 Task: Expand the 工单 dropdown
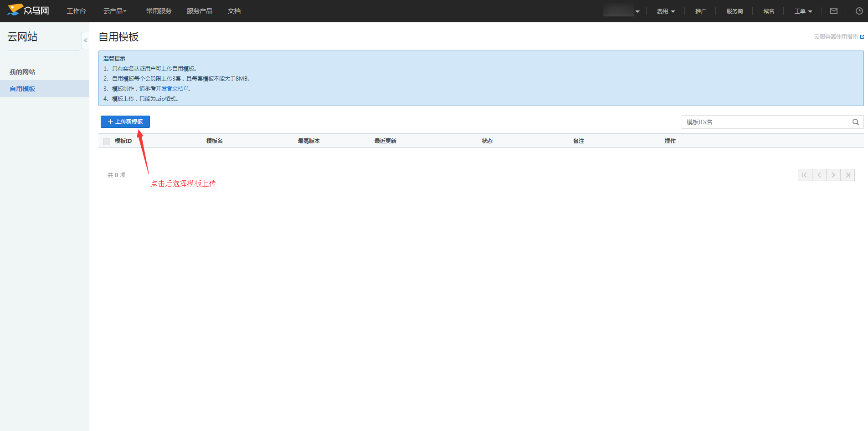[803, 11]
